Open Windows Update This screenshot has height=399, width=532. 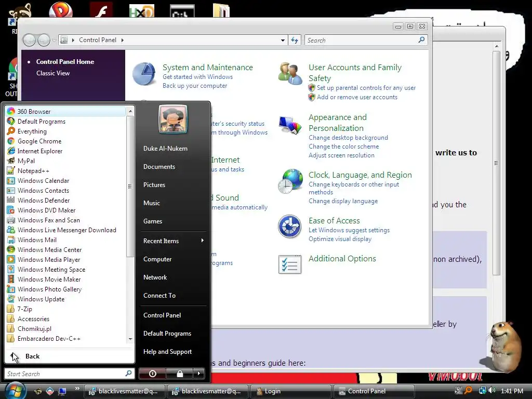(x=65, y=299)
